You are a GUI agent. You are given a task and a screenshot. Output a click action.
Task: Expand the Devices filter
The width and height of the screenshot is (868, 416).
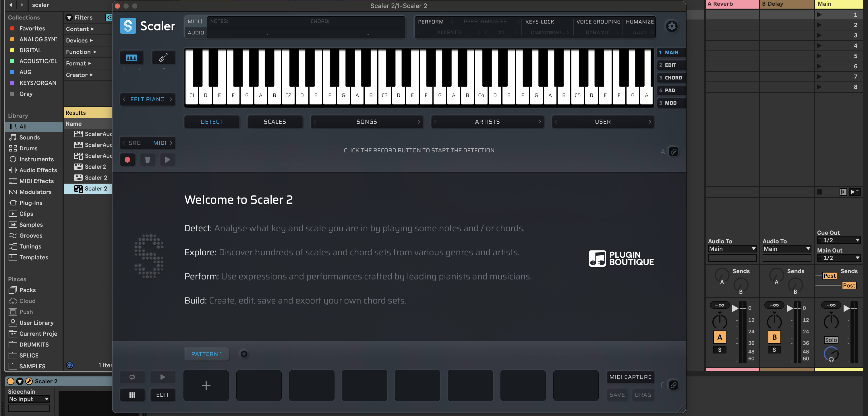coord(79,41)
